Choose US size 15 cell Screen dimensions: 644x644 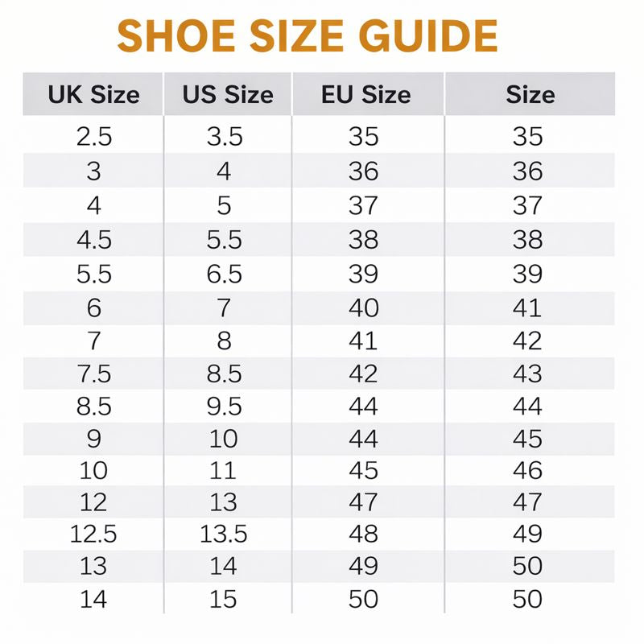click(x=225, y=600)
